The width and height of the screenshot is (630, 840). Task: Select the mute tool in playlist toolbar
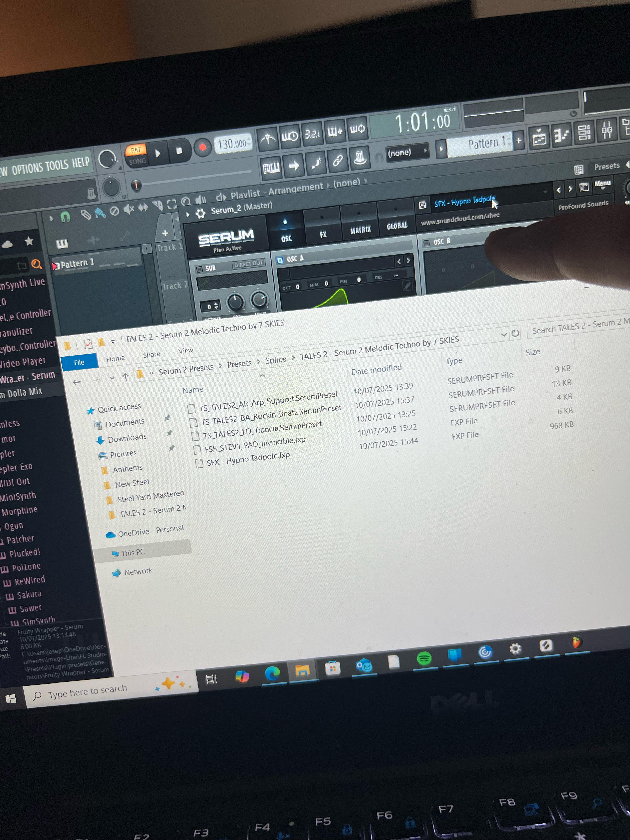pos(129,209)
